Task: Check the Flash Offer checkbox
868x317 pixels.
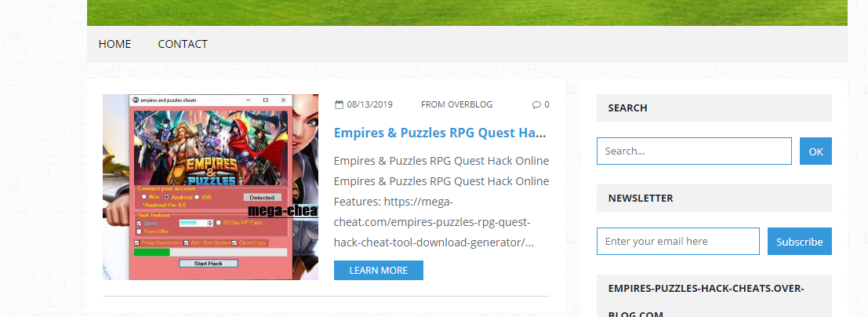Action: click(x=139, y=231)
